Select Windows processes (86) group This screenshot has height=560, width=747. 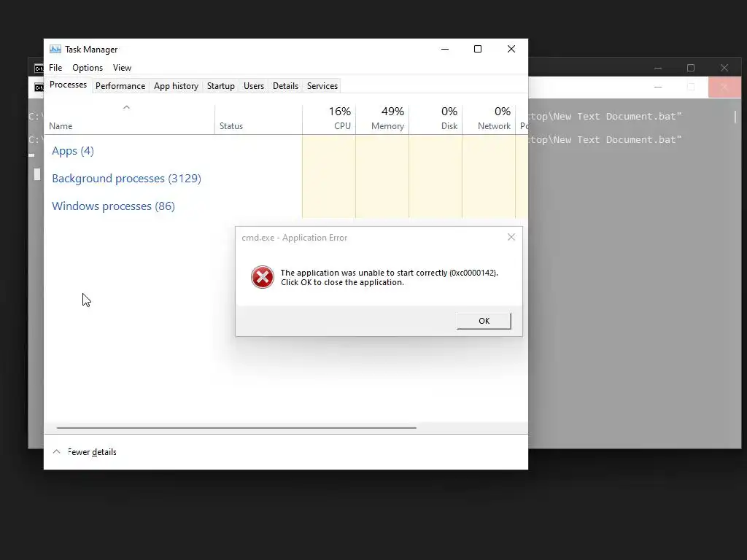(113, 206)
